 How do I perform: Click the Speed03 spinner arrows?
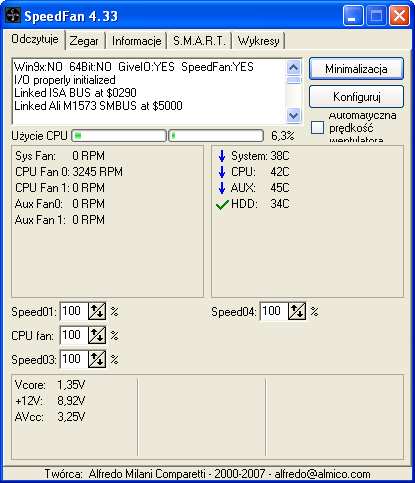tap(97, 359)
